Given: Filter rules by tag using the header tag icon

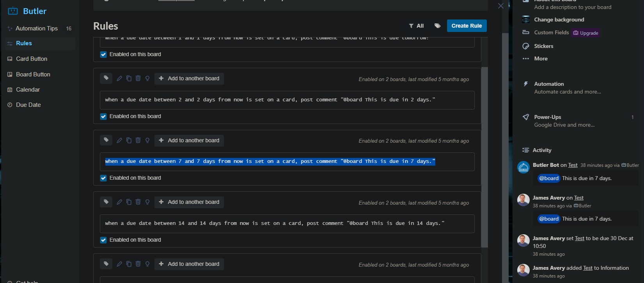Looking at the screenshot, I should pyautogui.click(x=438, y=26).
